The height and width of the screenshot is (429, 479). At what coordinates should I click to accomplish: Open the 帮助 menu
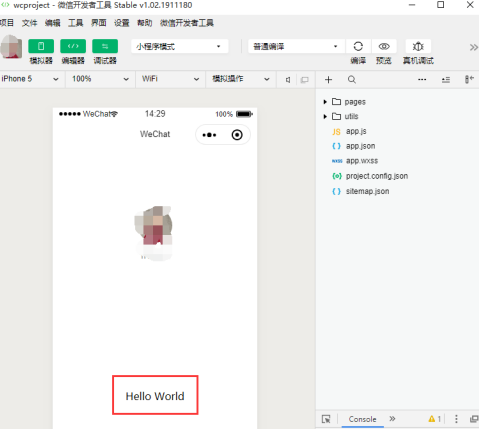[145, 23]
